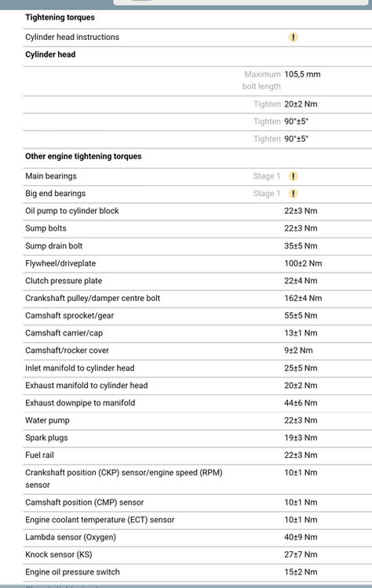Click the Big end bearings warning icon
The height and width of the screenshot is (588, 372).
[293, 194]
